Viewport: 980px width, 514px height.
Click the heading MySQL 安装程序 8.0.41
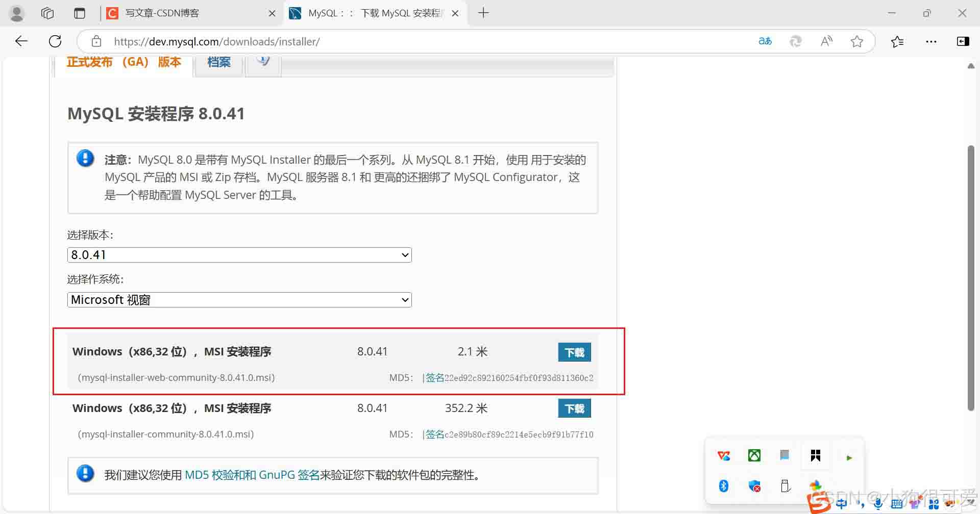tap(156, 113)
